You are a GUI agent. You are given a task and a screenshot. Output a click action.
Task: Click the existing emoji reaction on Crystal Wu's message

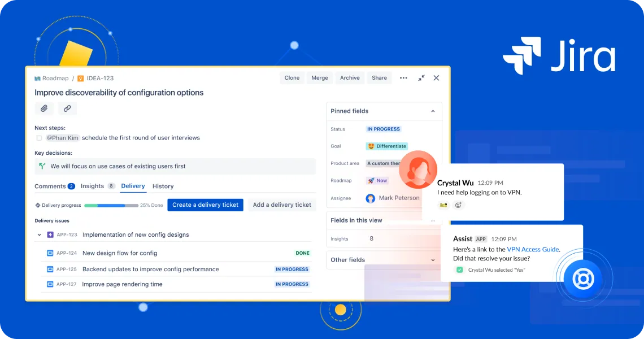443,205
